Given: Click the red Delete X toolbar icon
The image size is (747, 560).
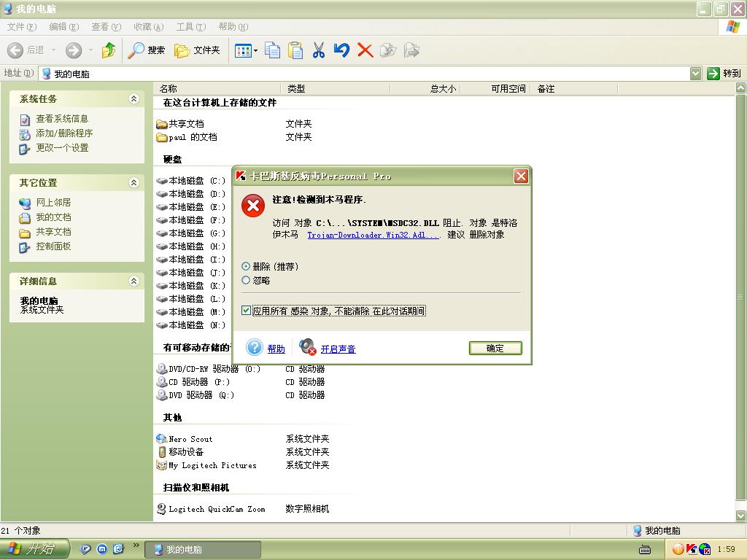Looking at the screenshot, I should pos(365,50).
